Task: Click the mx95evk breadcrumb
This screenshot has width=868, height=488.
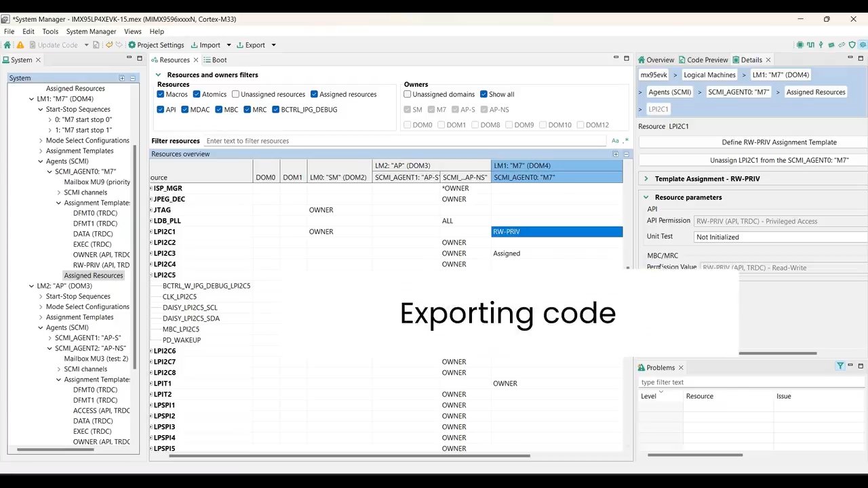Action: point(654,75)
